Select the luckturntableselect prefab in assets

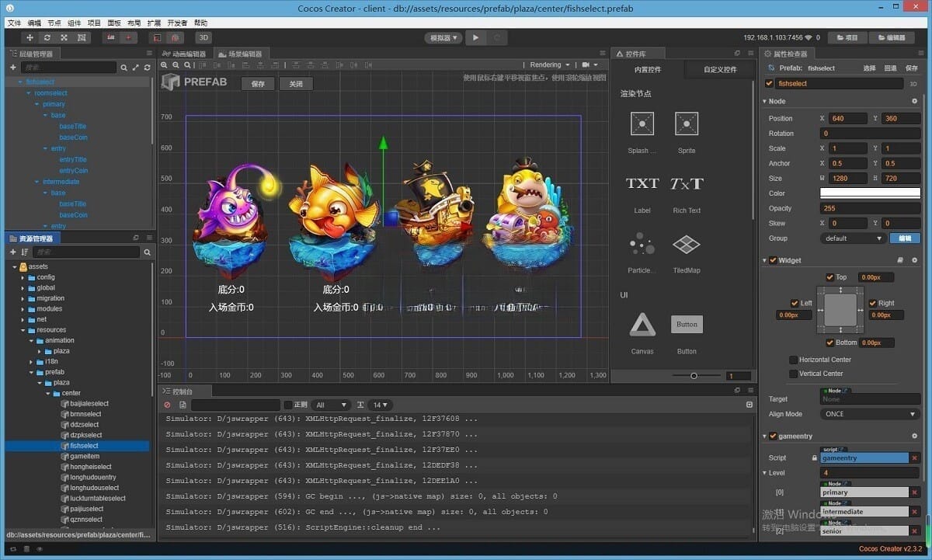[97, 499]
